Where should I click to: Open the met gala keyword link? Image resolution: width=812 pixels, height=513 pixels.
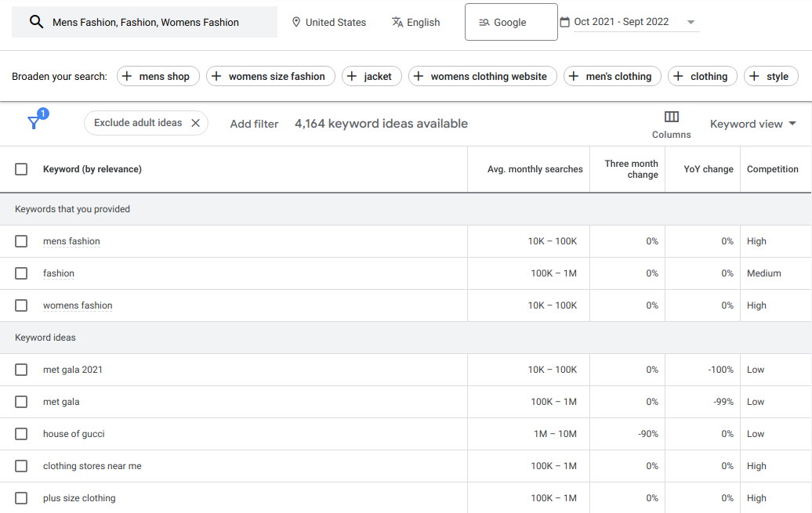tap(61, 401)
